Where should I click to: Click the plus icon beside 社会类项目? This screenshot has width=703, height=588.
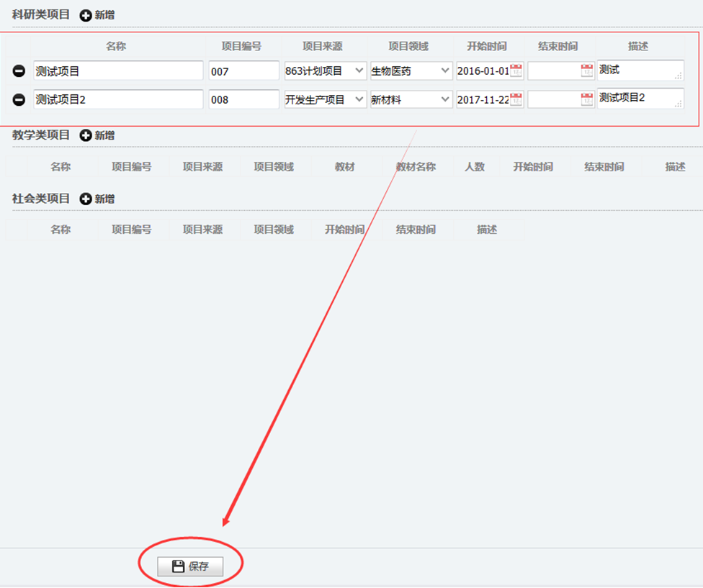pos(86,199)
